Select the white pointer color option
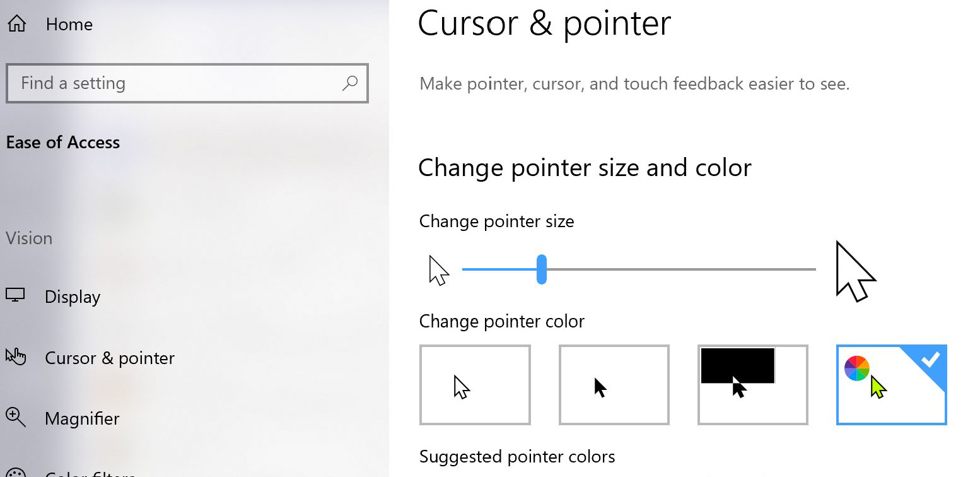Image resolution: width=980 pixels, height=477 pixels. (x=475, y=384)
